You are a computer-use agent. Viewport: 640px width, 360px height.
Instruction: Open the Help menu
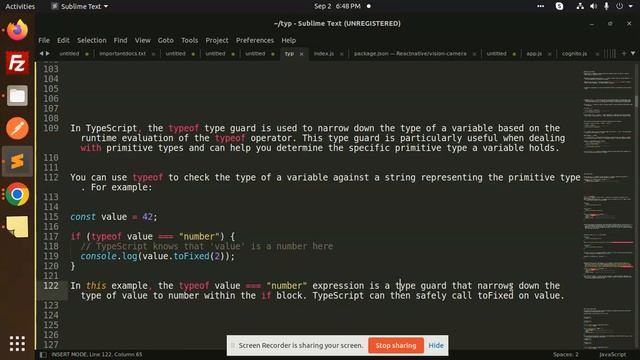click(289, 40)
